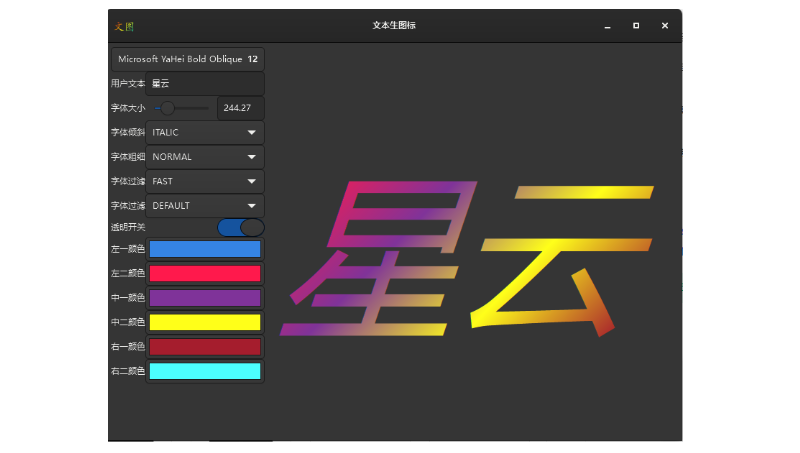Click the rendered 星云 gradient text preview
The width and height of the screenshot is (800, 453).
(x=466, y=259)
